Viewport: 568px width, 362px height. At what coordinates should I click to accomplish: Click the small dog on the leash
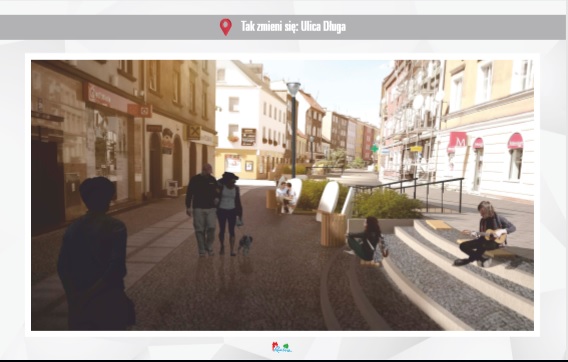pos(245,244)
